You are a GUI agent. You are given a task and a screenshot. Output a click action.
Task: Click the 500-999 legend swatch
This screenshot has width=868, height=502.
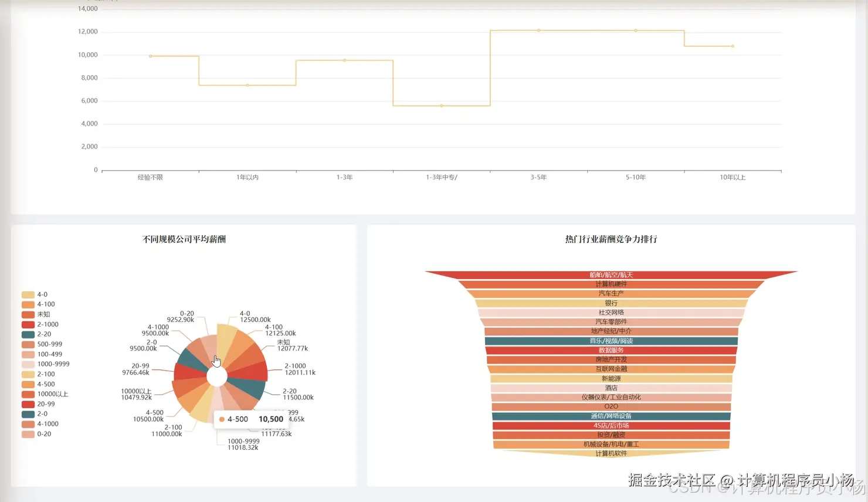pyautogui.click(x=26, y=344)
